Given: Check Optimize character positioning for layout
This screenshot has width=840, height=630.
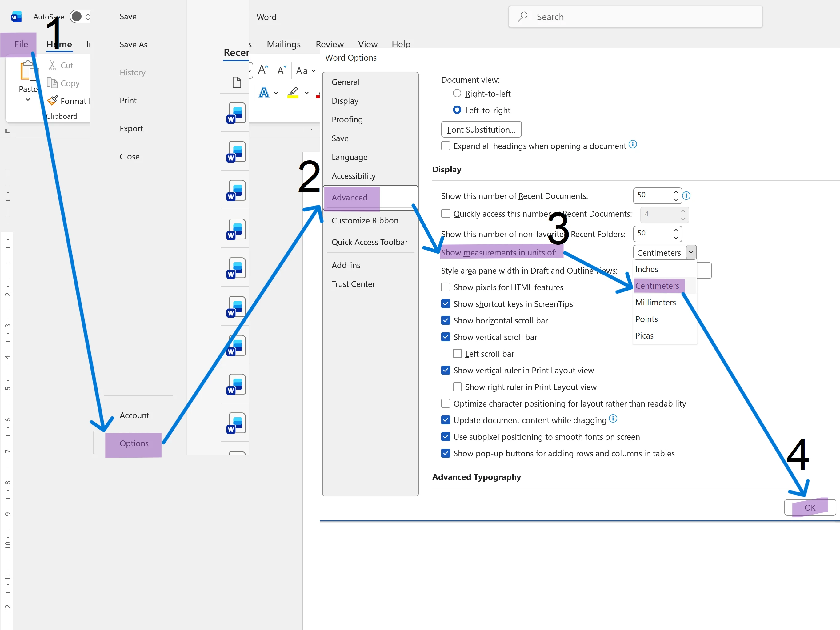Looking at the screenshot, I should [x=446, y=404].
